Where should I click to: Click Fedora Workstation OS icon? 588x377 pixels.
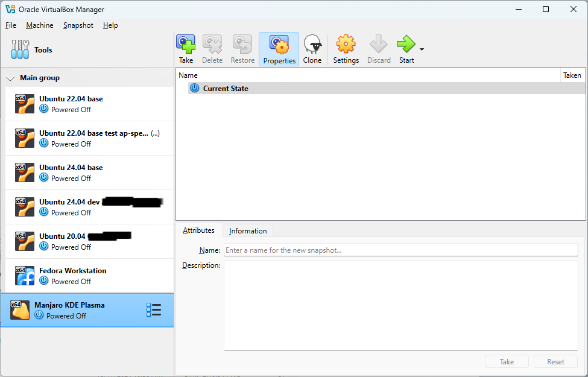coord(25,276)
